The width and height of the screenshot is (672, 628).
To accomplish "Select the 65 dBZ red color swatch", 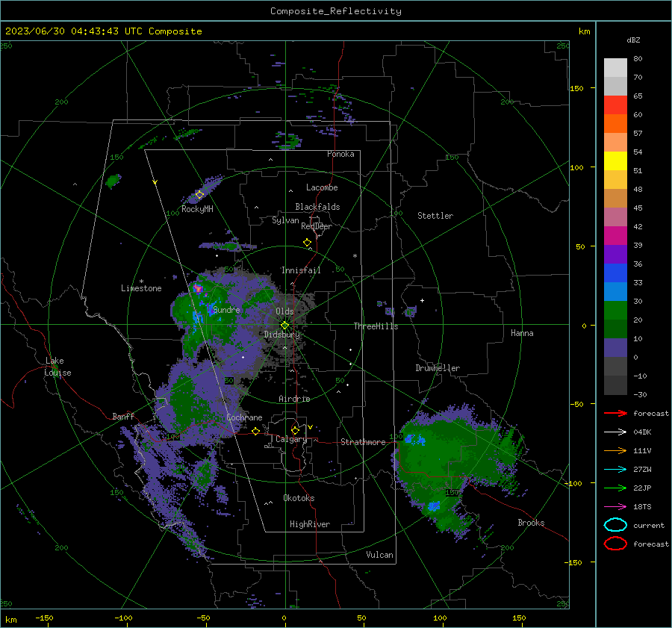I will coord(615,105).
